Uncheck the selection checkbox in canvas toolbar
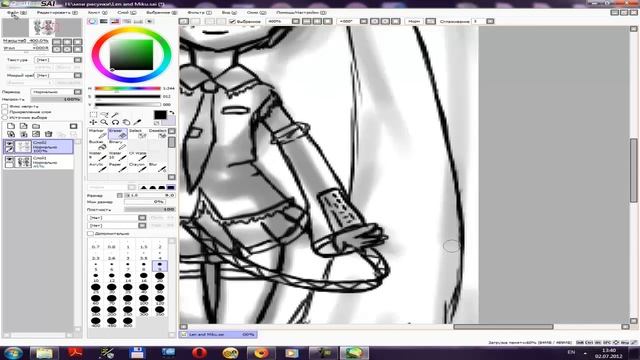Screen dimensions: 640x360 pos(233,21)
